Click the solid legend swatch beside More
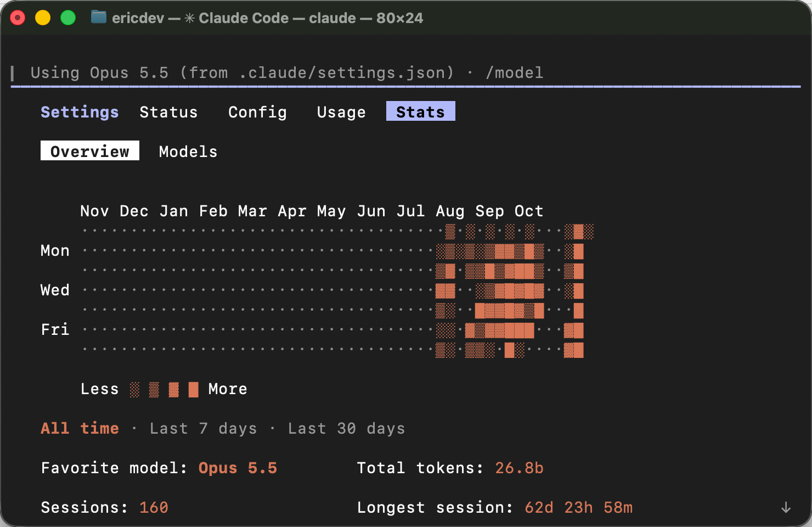 pos(193,389)
